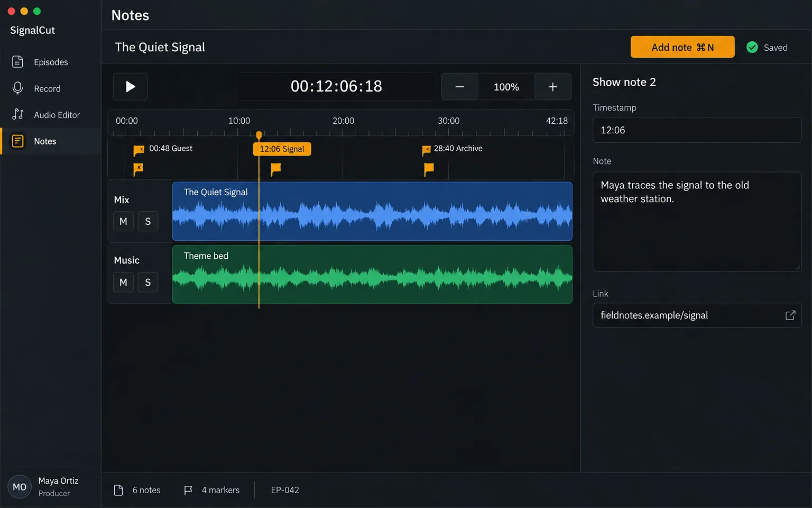Viewport: 812px width, 508px height.
Task: Solo the Mix track
Action: [x=148, y=222]
